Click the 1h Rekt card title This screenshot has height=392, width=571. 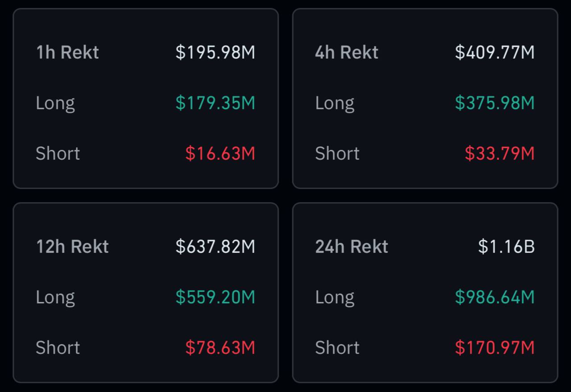pyautogui.click(x=67, y=53)
